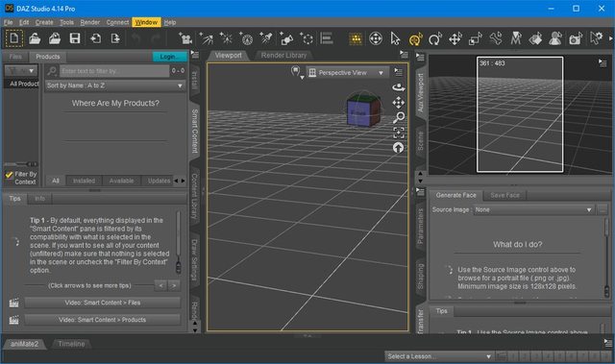Click the Source Image browse ellipsis button

point(603,210)
